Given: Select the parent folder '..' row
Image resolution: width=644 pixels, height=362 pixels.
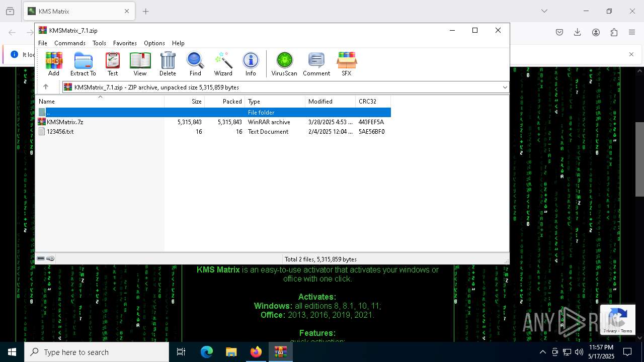Looking at the screenshot, I should point(213,112).
